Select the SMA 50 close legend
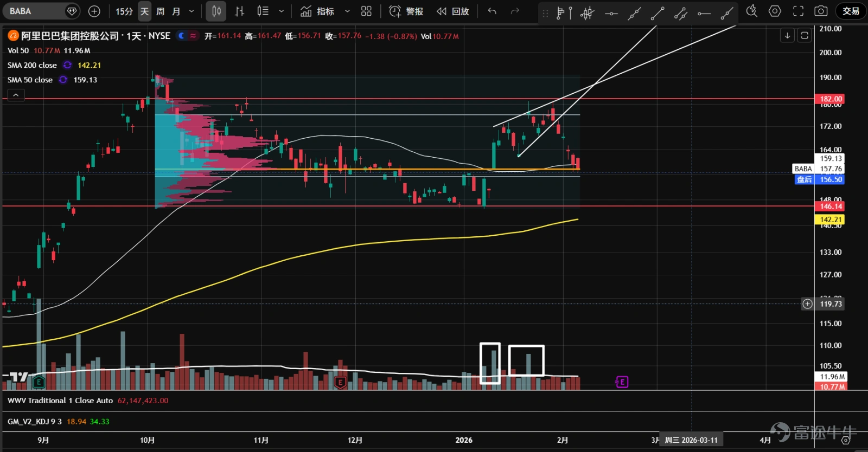868x452 pixels. point(30,80)
